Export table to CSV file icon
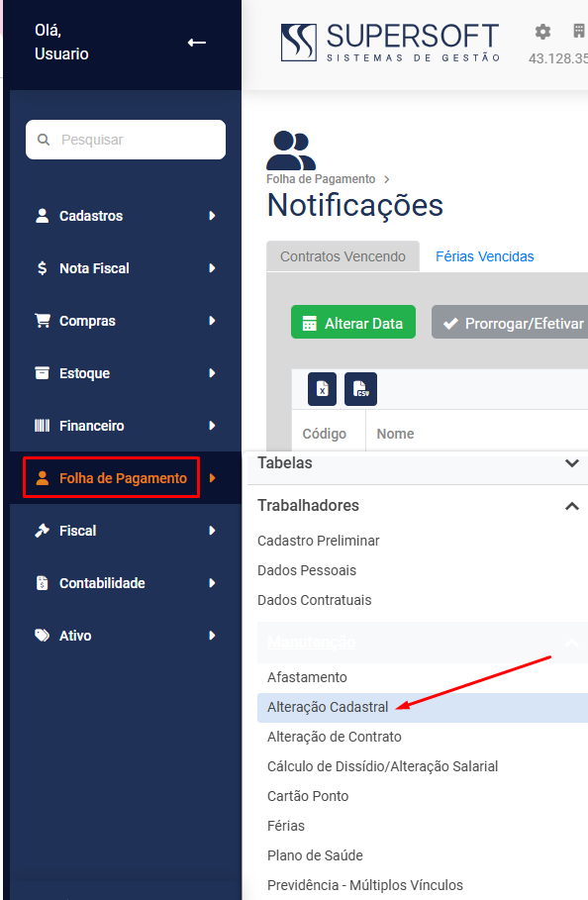Viewport: 588px width, 900px height. pos(361,389)
